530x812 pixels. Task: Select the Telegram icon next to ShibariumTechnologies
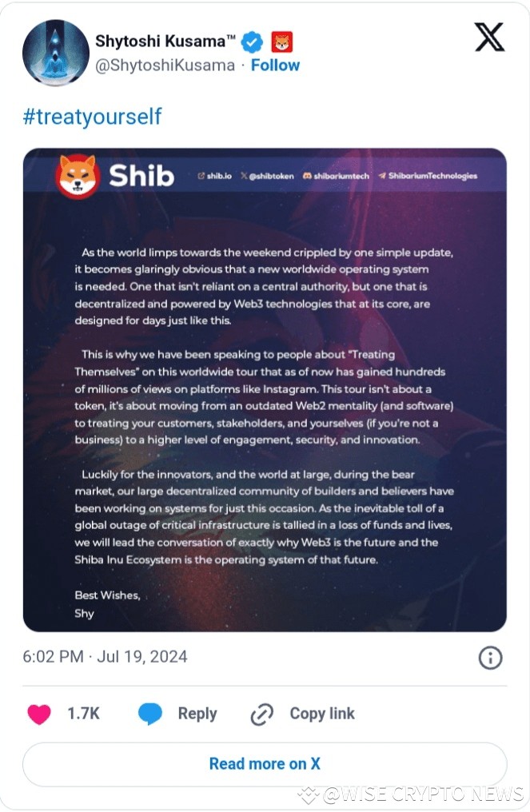coord(384,177)
